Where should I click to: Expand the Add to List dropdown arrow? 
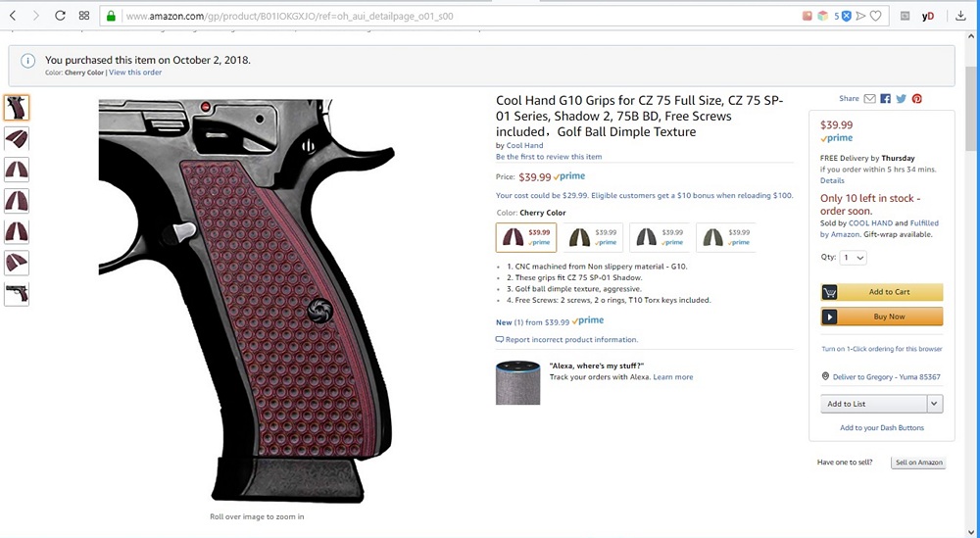click(934, 404)
